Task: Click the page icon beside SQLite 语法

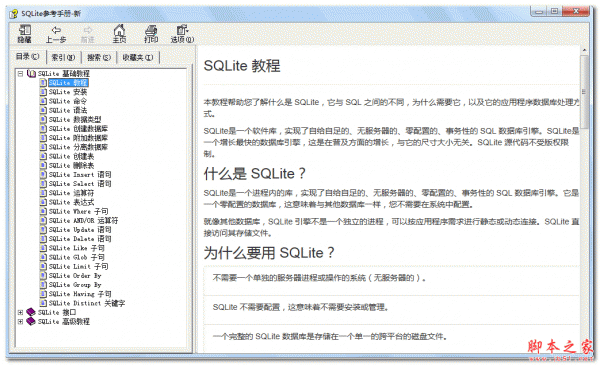Action: (43, 110)
